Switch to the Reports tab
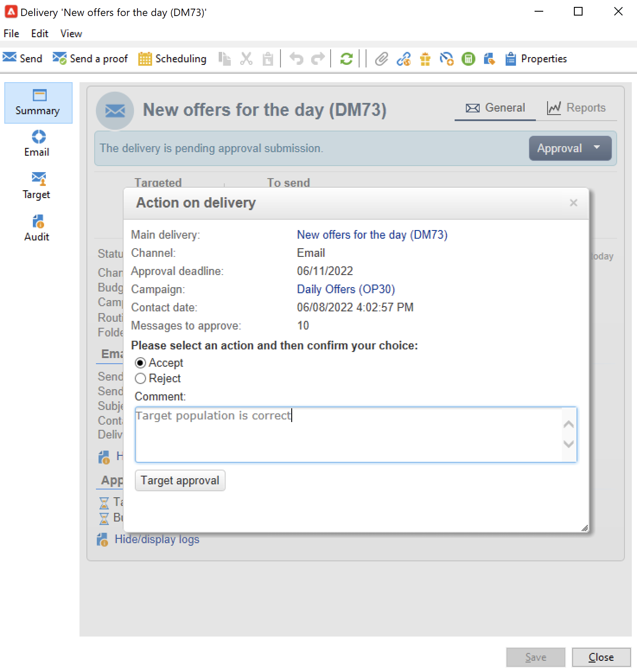 tap(576, 108)
